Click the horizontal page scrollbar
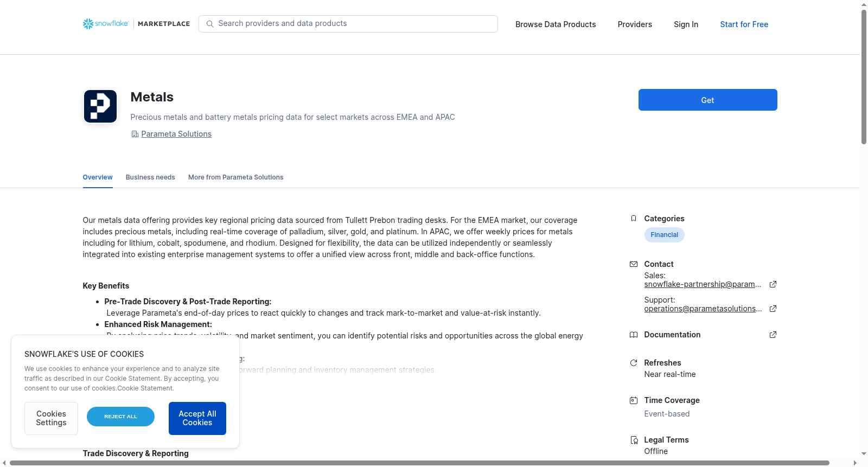Viewport: 868px width, 467px height. 419,463
